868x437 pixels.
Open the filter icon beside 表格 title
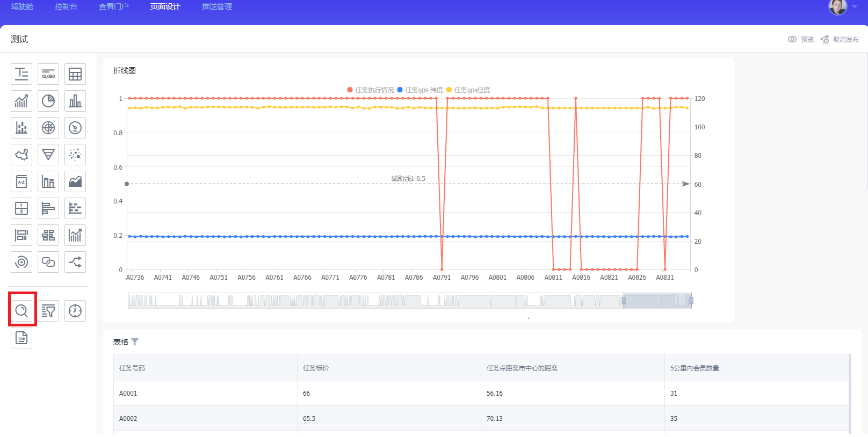135,342
